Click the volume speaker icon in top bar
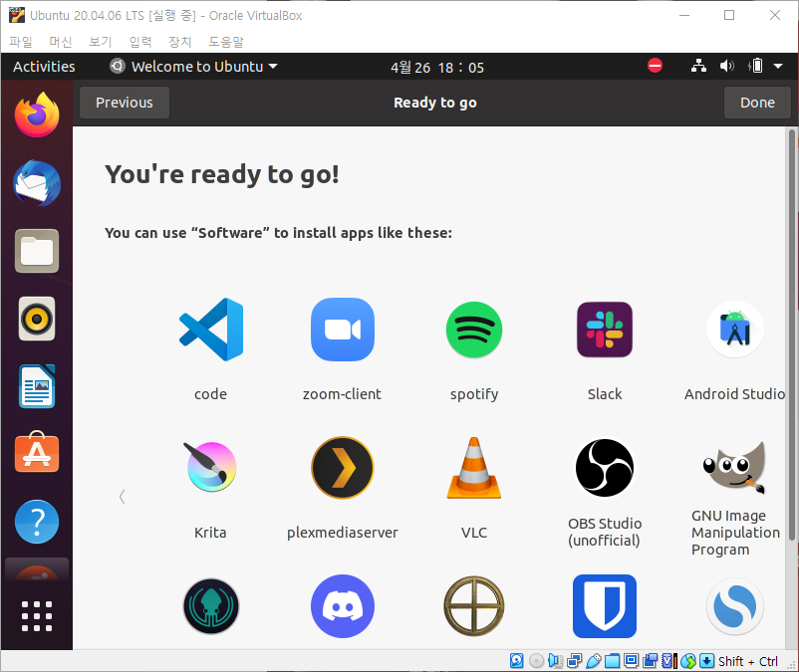The image size is (799, 672). pyautogui.click(x=727, y=66)
